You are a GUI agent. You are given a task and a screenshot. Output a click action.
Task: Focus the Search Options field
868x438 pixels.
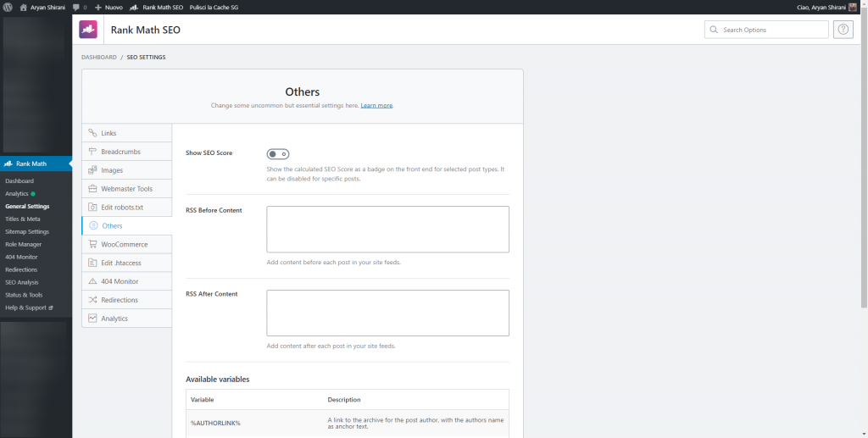771,30
